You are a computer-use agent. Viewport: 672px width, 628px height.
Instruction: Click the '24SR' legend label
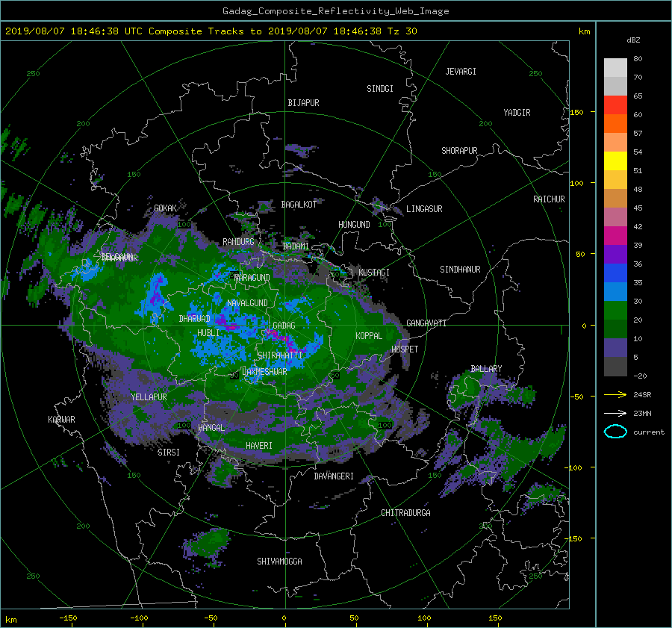(x=642, y=395)
